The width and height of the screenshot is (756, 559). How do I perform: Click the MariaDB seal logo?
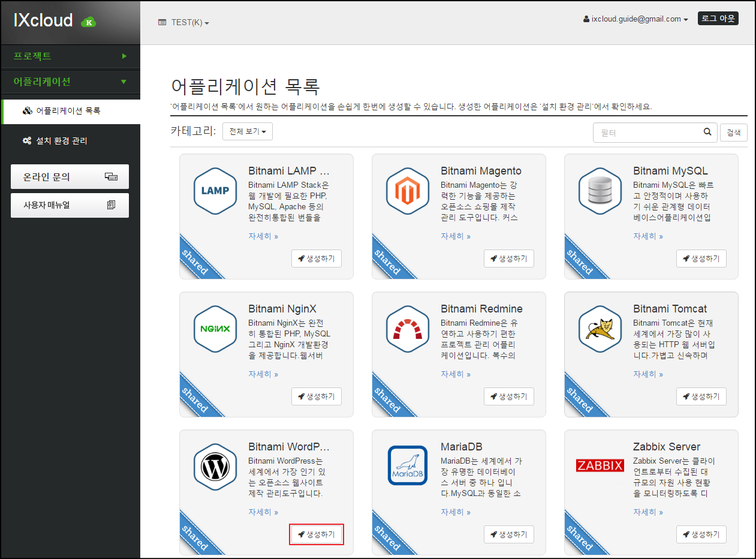click(x=408, y=465)
